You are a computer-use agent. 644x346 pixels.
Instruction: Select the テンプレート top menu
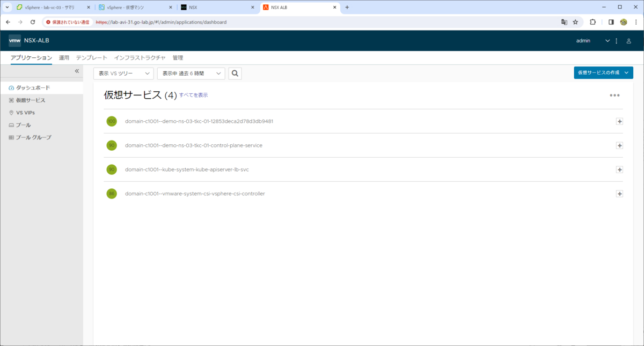point(92,58)
